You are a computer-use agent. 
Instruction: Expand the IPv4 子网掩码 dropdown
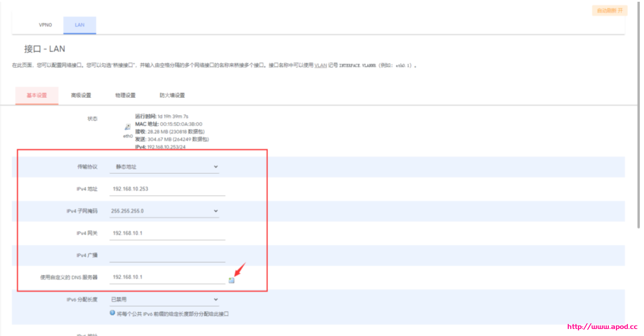coord(164,211)
